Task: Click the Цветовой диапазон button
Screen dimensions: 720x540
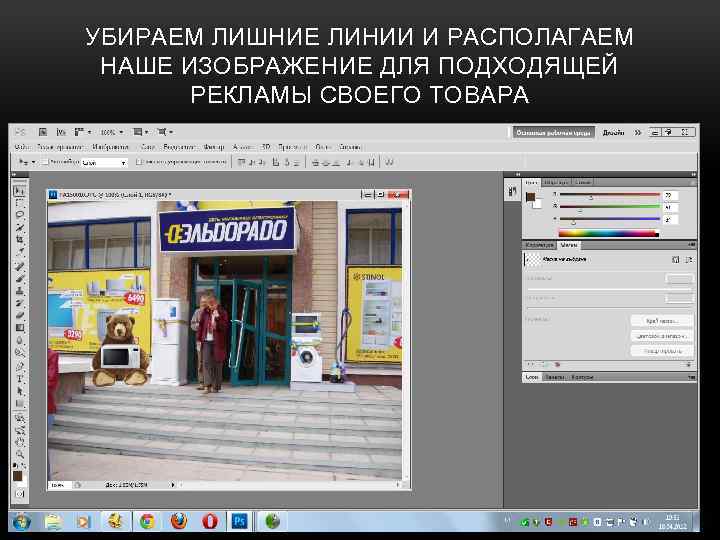Action: click(662, 336)
